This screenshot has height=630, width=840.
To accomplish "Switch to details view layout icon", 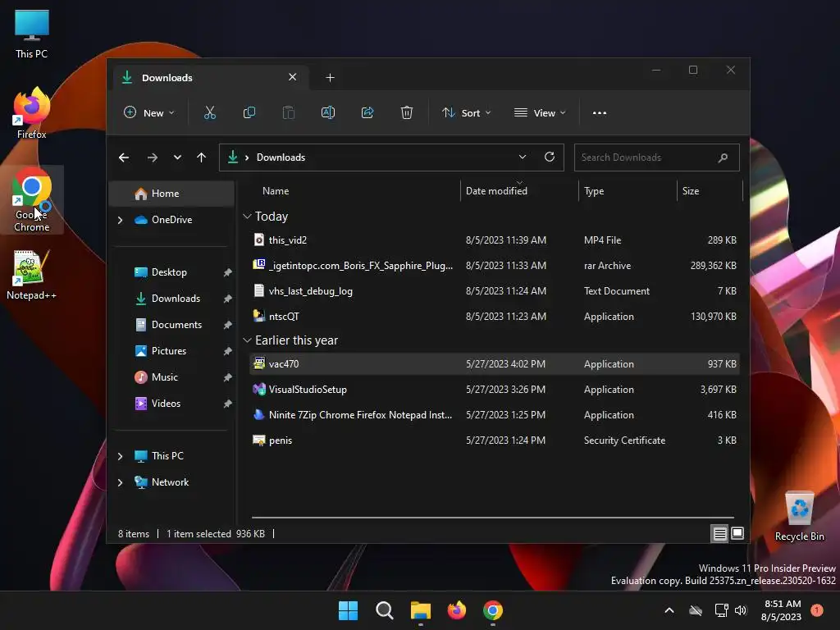I will point(719,533).
